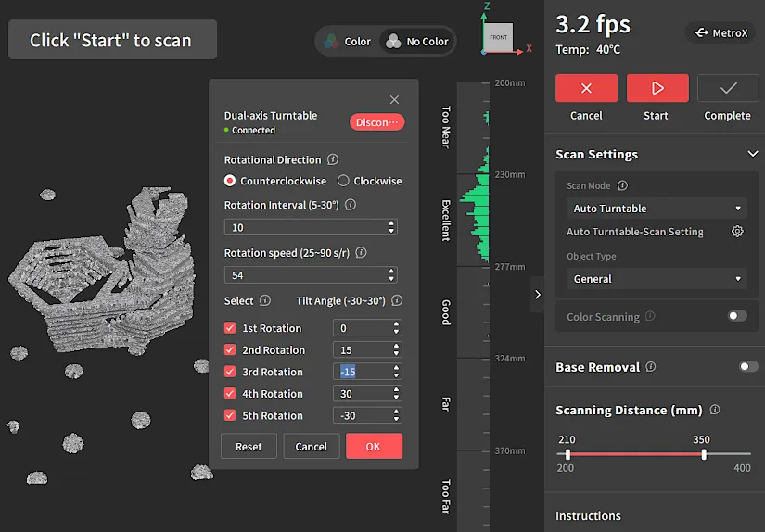Select Counterclockwise rotation direction
The height and width of the screenshot is (532, 765).
(x=275, y=181)
